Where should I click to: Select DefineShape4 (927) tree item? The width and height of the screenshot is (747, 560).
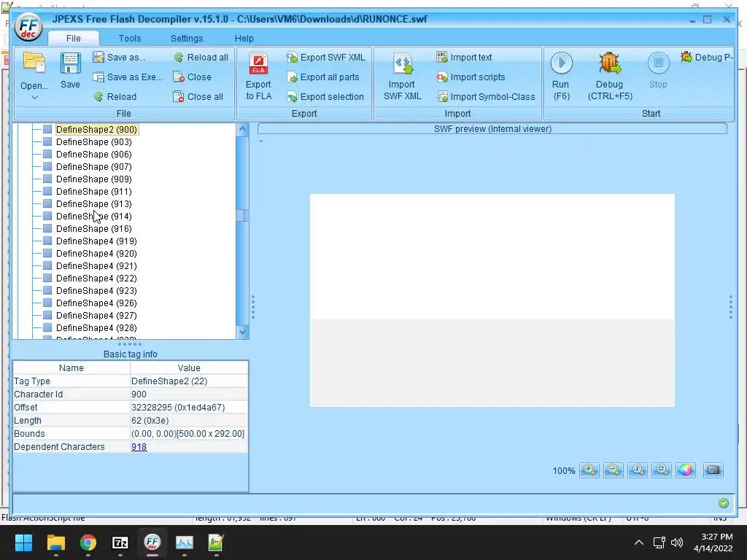tap(96, 315)
